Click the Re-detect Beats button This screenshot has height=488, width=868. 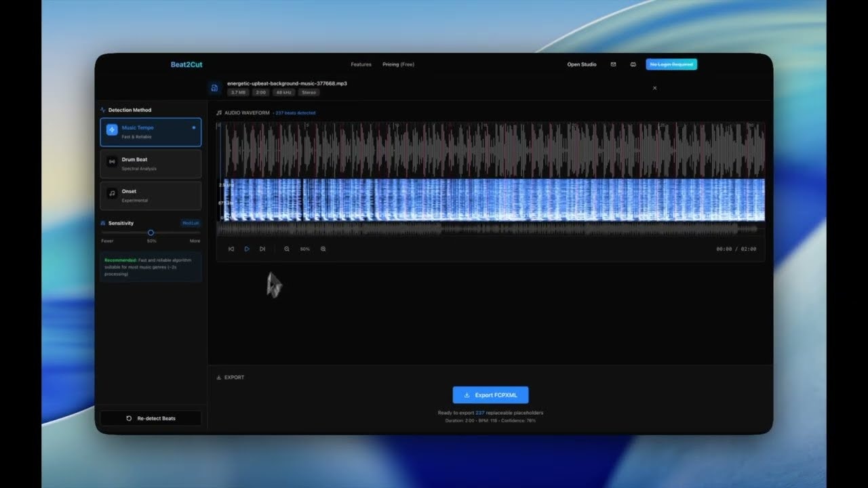(x=151, y=418)
